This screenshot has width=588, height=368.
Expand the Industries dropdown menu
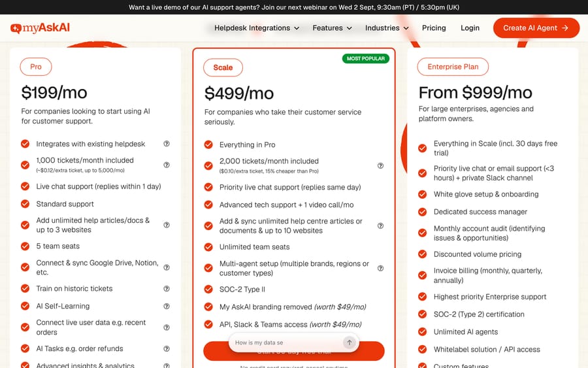pyautogui.click(x=387, y=27)
